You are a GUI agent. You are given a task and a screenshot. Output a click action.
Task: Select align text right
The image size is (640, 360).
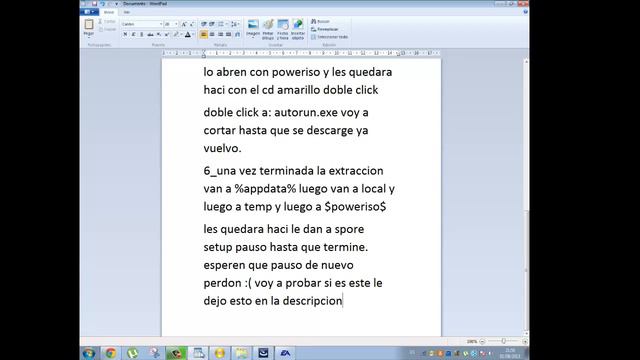(220, 34)
